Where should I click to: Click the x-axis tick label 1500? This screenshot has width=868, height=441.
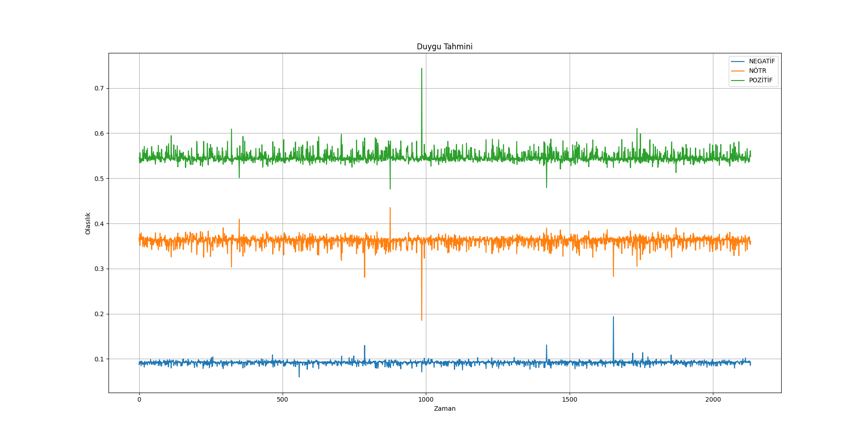point(570,399)
